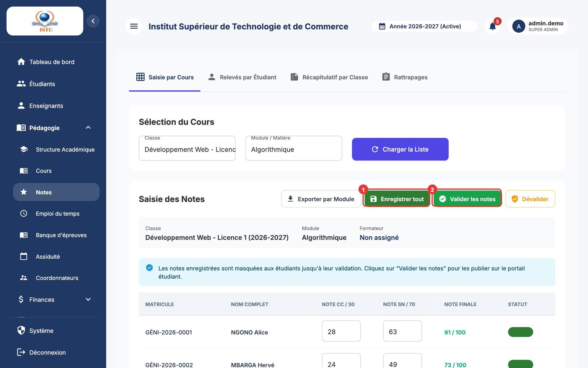Open Structure Académique
588x368 pixels.
pos(56,149)
